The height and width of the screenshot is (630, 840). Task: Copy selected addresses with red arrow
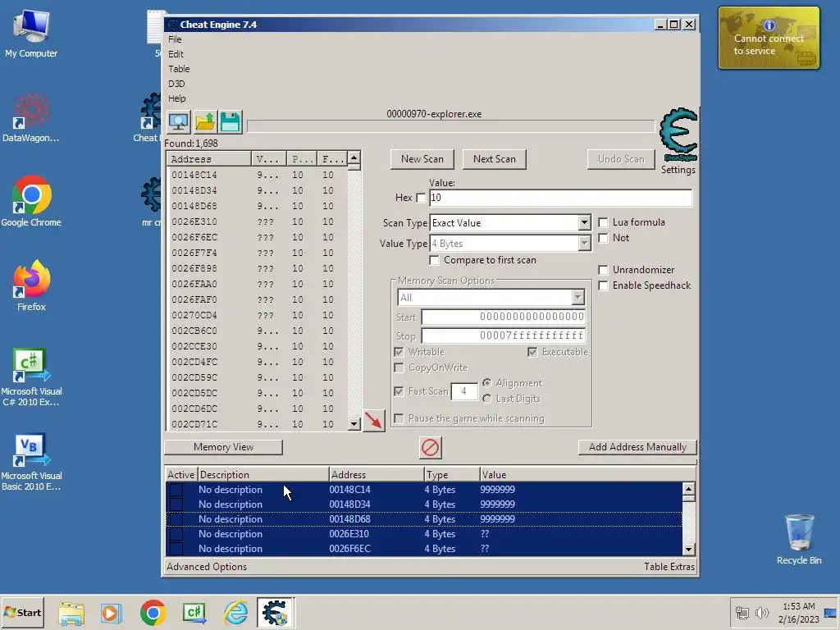click(374, 420)
